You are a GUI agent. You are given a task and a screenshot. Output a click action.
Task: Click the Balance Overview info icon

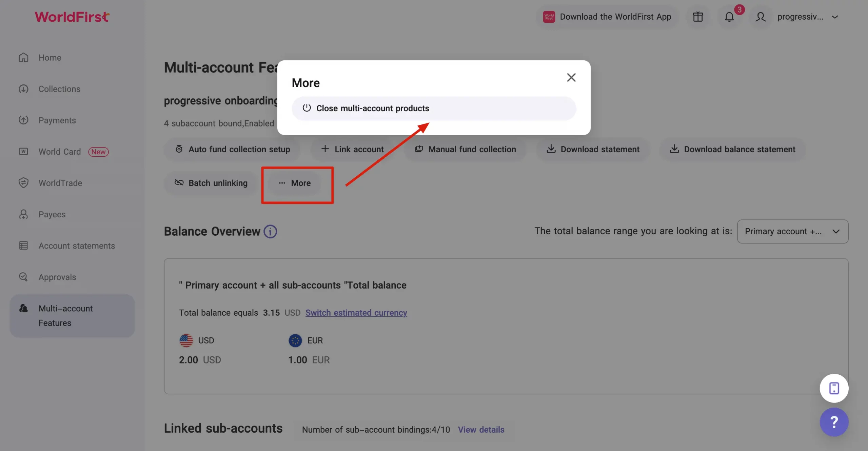coord(270,232)
